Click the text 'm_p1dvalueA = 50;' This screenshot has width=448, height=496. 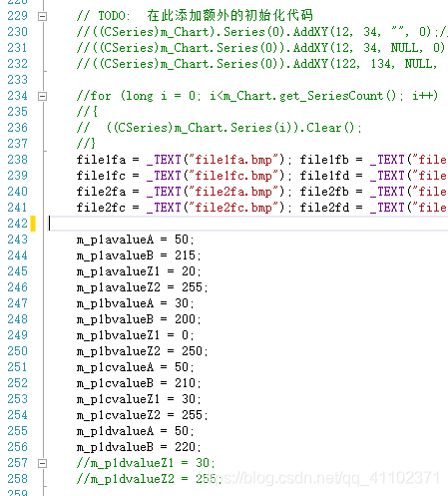tap(135, 431)
